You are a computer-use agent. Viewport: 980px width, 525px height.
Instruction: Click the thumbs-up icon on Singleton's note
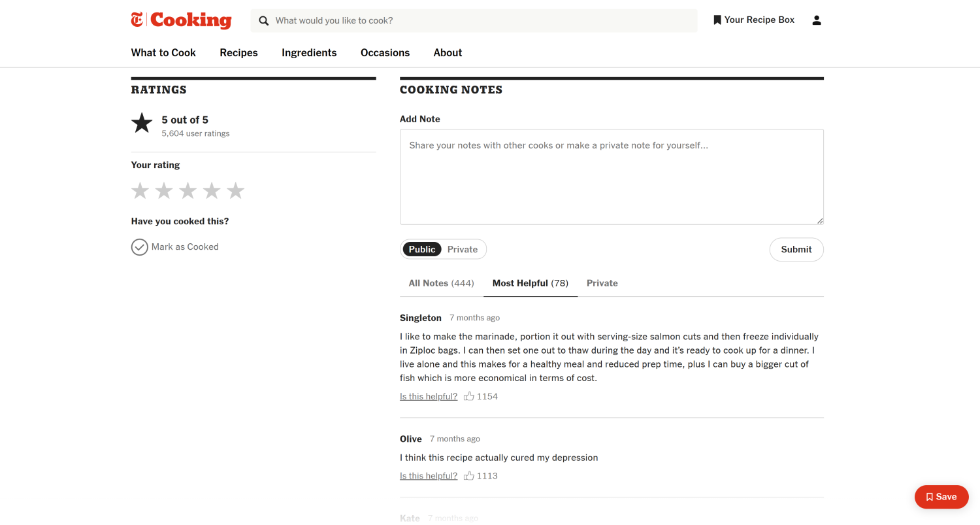(469, 396)
